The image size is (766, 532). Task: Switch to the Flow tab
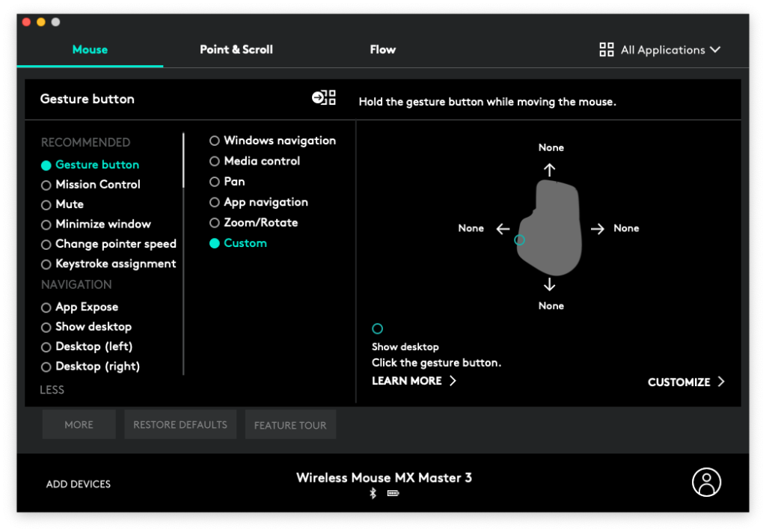pyautogui.click(x=382, y=49)
